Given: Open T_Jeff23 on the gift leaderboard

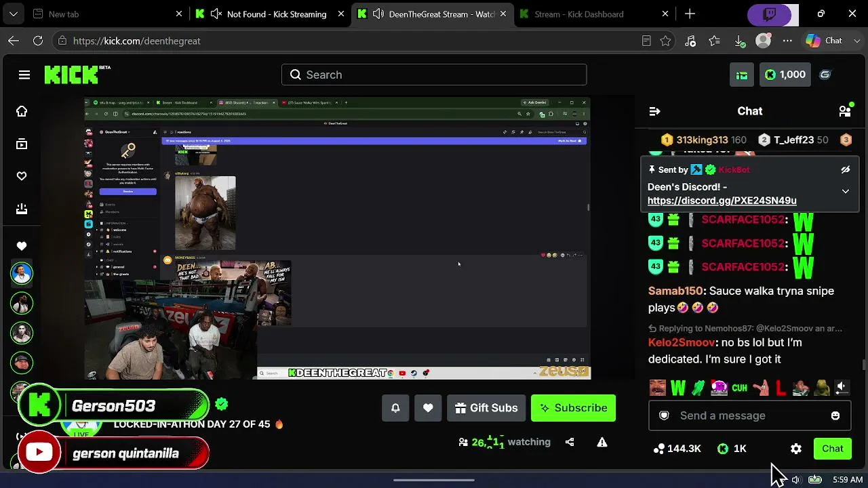Looking at the screenshot, I should coord(793,140).
